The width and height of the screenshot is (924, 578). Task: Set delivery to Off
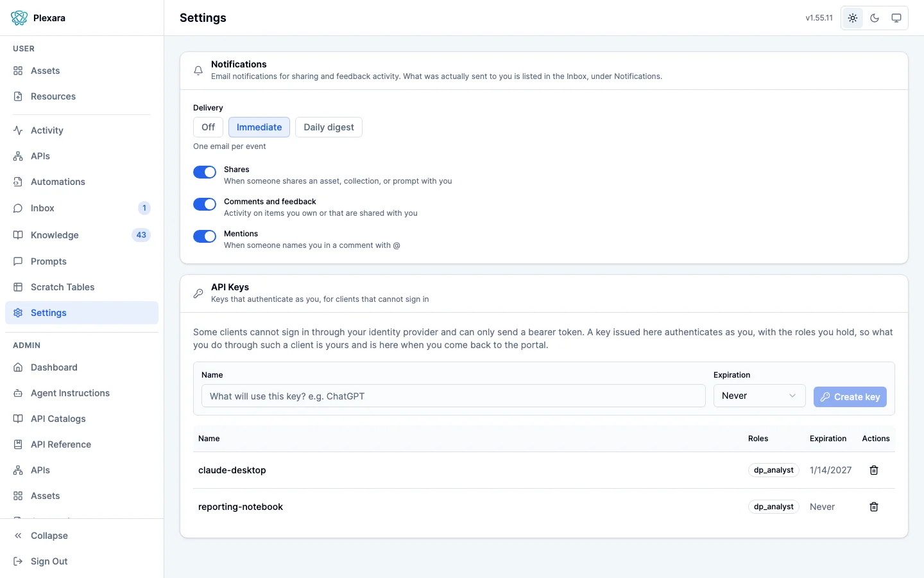[209, 127]
